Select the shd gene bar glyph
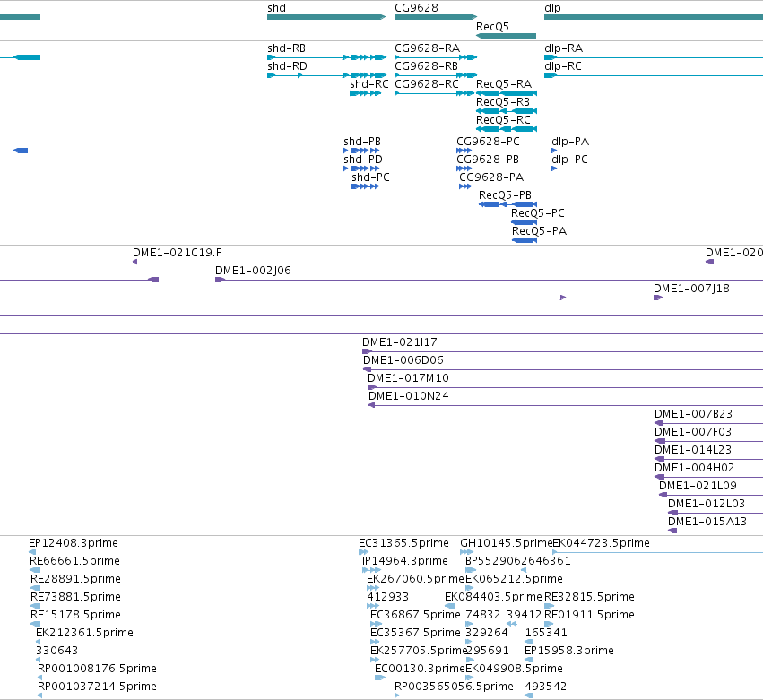The width and height of the screenshot is (763, 700). 326,17
